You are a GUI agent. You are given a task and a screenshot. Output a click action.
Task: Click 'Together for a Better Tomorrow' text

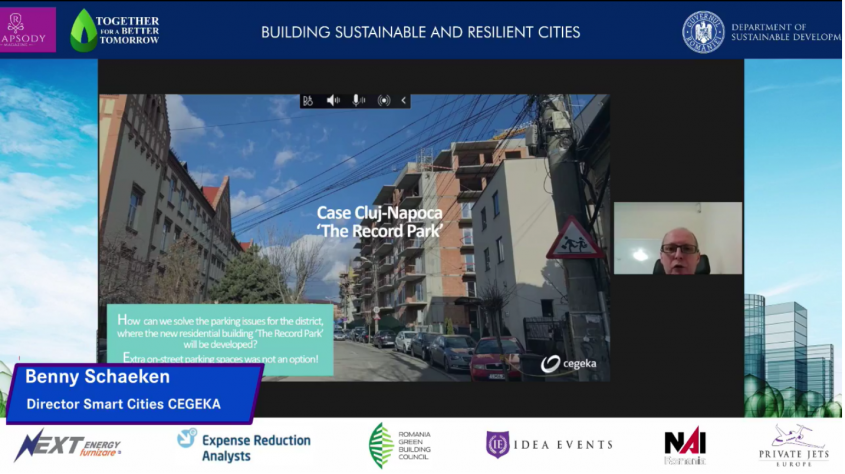click(x=128, y=30)
